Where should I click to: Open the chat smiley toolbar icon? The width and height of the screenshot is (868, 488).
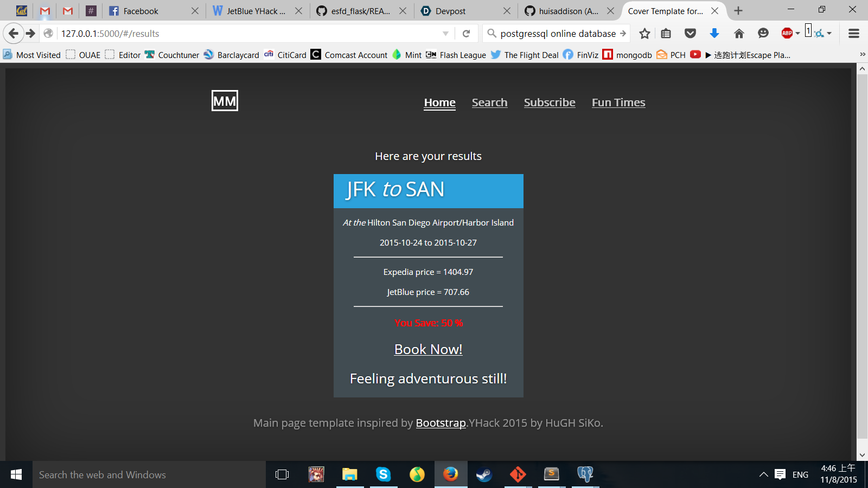(x=763, y=34)
